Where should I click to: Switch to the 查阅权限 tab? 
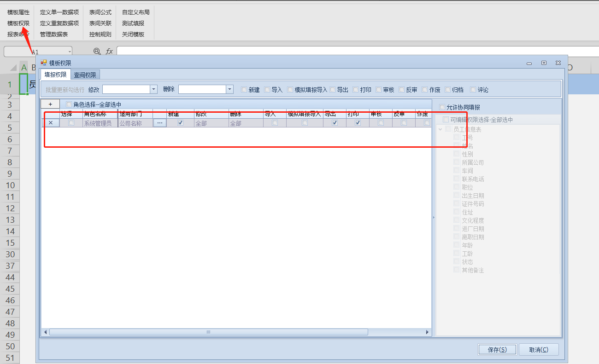tap(85, 75)
